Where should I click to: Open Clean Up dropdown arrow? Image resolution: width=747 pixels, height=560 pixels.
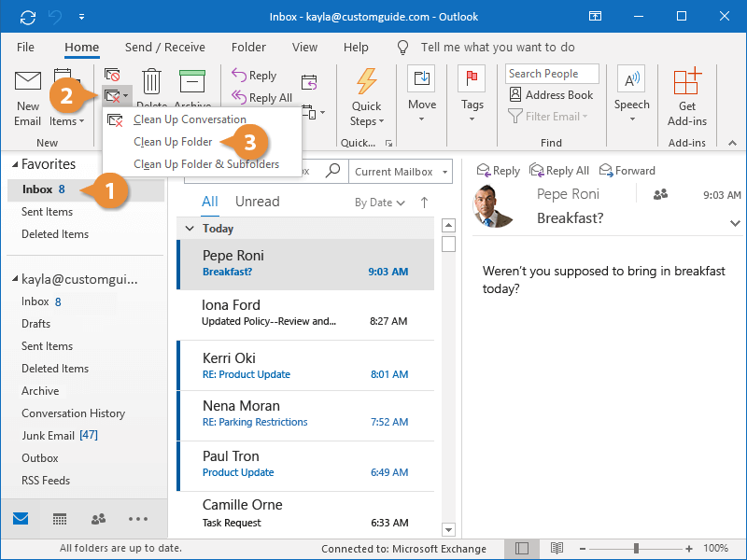point(125,96)
